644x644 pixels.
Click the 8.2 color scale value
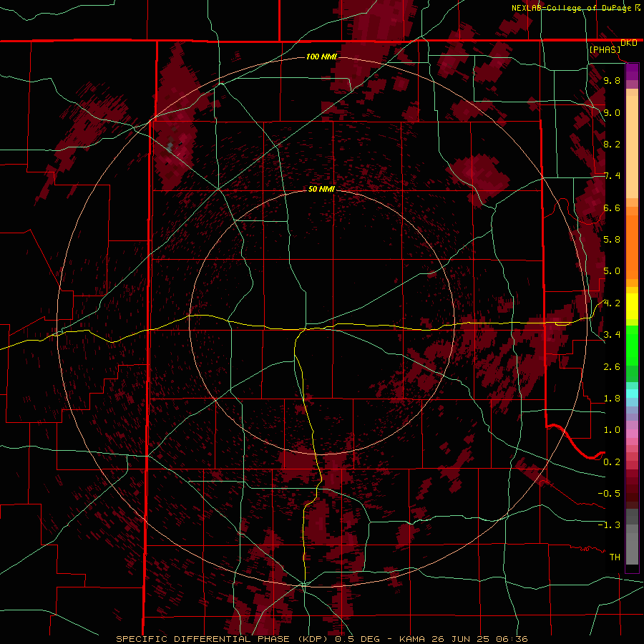612,144
